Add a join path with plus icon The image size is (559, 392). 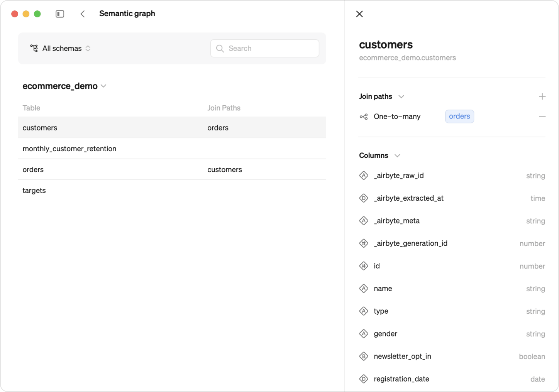click(542, 96)
